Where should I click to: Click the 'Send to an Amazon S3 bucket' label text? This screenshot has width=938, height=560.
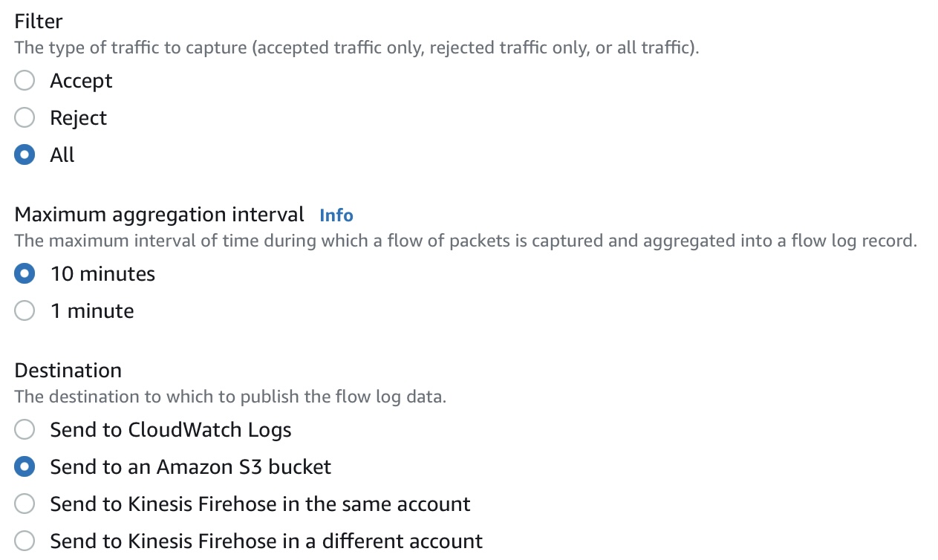point(190,466)
